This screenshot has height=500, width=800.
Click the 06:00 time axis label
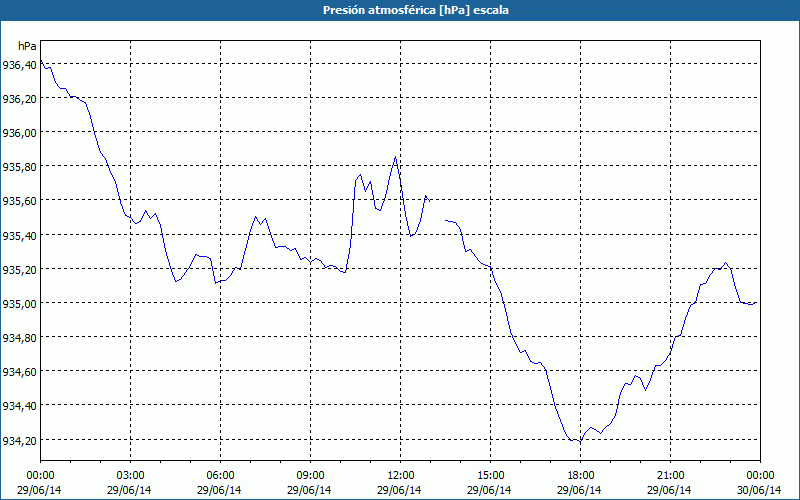click(x=220, y=476)
